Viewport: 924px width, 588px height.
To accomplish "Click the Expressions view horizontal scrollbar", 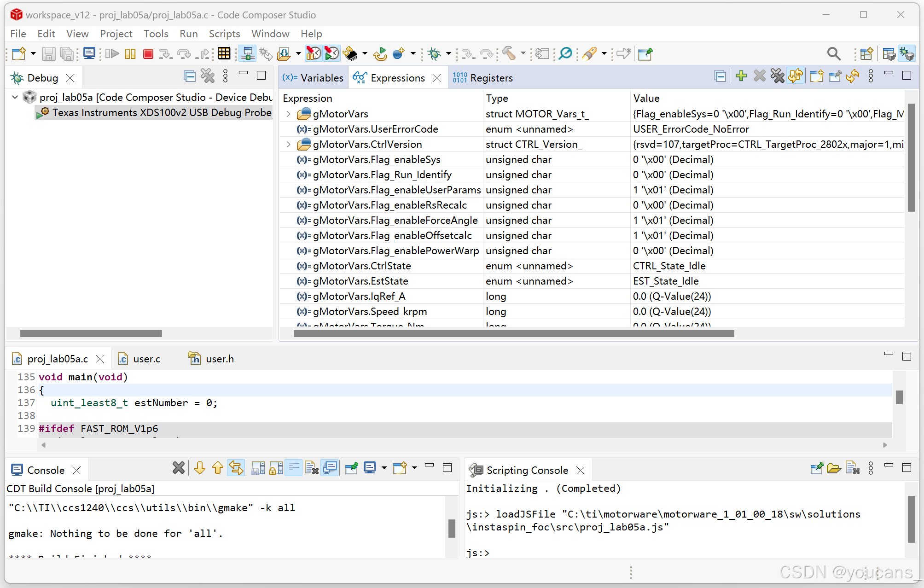I will pyautogui.click(x=514, y=333).
